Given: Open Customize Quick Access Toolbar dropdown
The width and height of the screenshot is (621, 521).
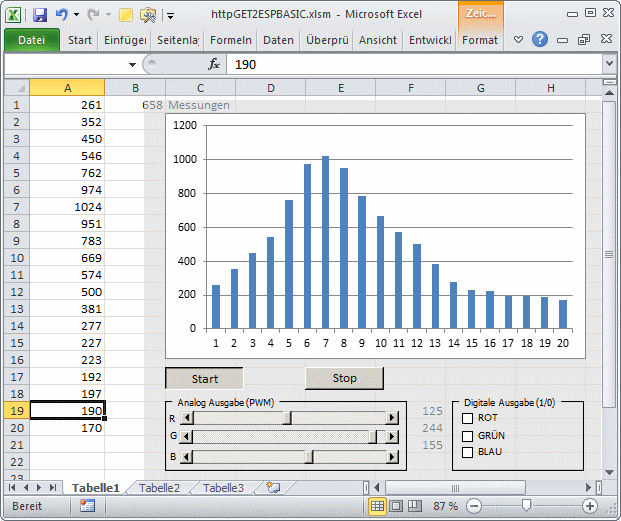Looking at the screenshot, I should click(170, 16).
